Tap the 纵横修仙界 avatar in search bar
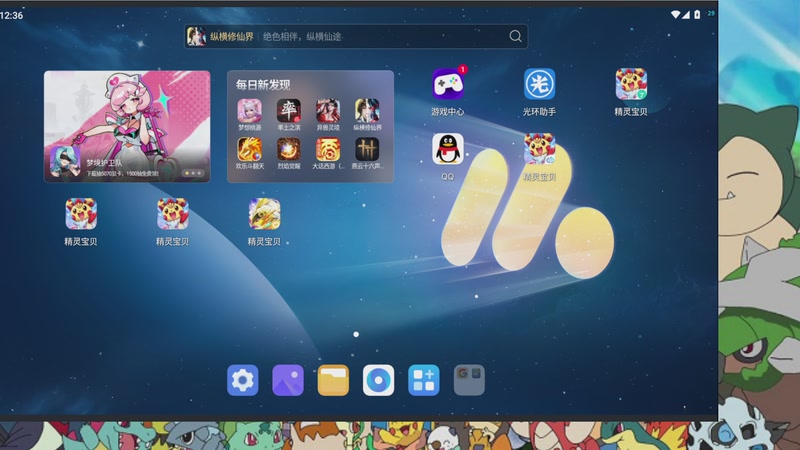800x450 pixels. (x=196, y=37)
